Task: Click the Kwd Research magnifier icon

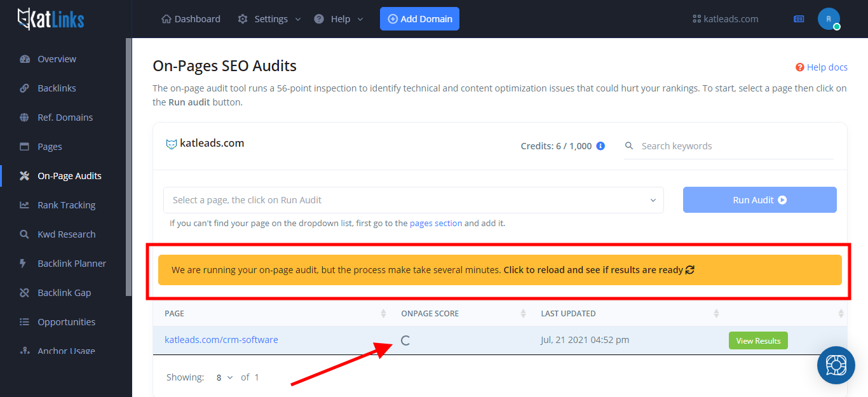Action: point(25,234)
